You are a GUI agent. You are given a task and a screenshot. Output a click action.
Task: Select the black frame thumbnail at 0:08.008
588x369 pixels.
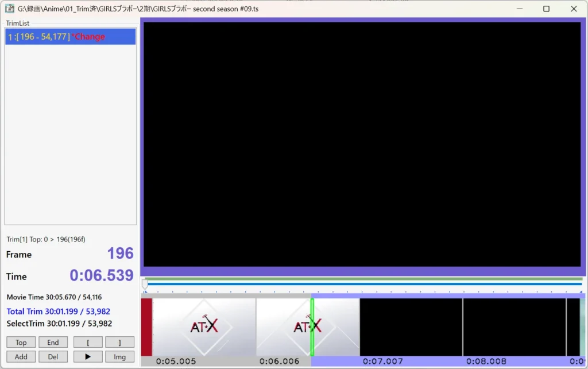point(514,327)
